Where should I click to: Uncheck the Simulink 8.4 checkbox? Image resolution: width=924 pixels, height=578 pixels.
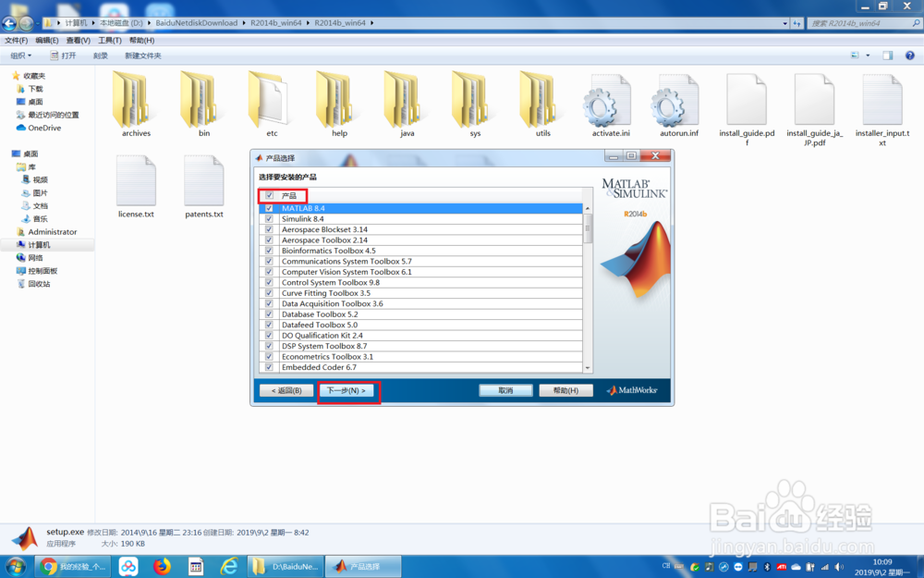click(269, 219)
